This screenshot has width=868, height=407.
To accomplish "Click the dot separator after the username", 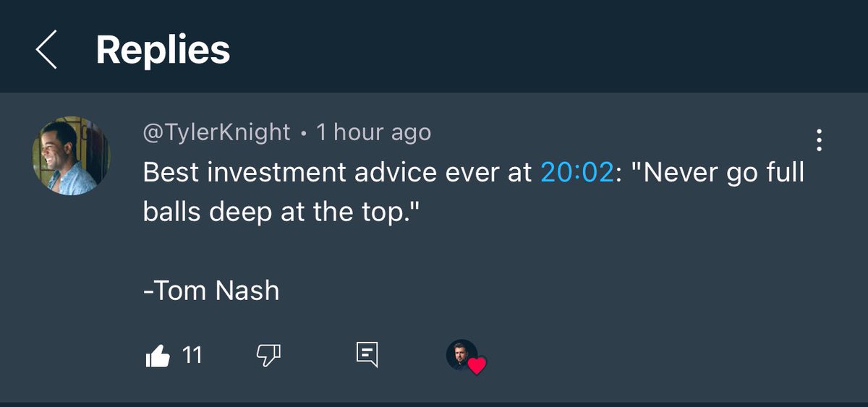I will coord(303,134).
